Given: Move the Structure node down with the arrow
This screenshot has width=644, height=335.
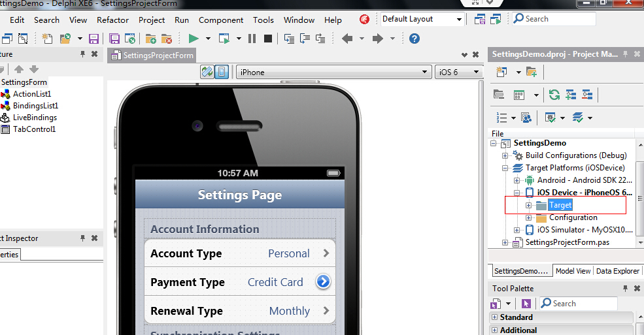Looking at the screenshot, I should click(x=34, y=69).
